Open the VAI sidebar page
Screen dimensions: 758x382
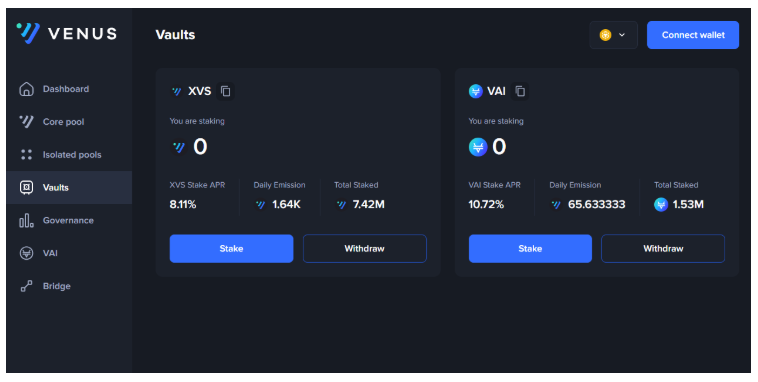pyautogui.click(x=50, y=253)
